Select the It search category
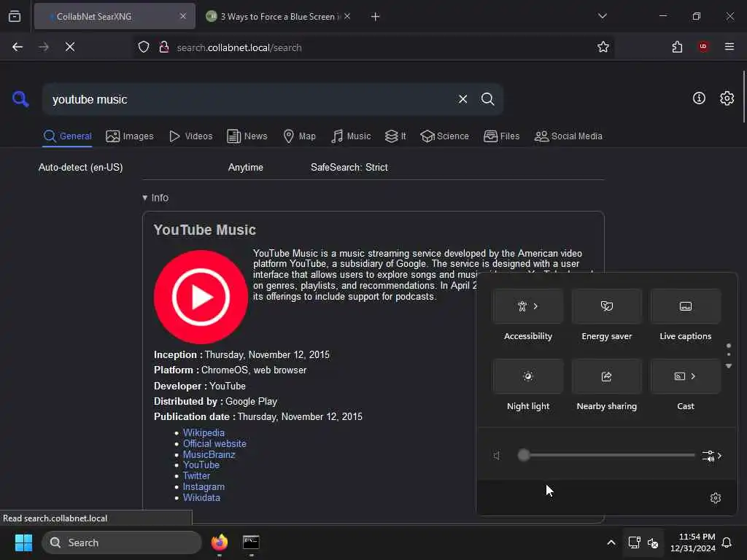This screenshot has height=560, width=747. click(395, 136)
